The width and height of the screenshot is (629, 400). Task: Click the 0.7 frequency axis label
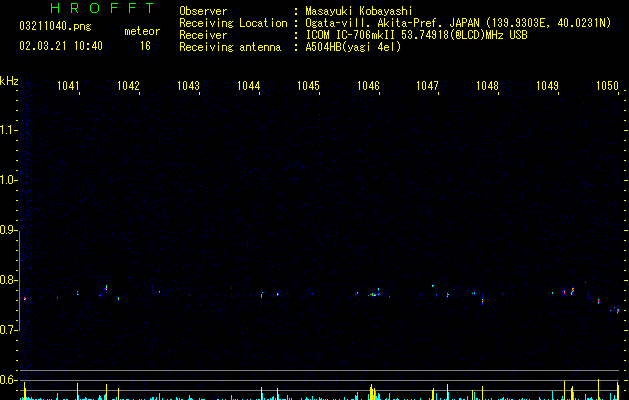pyautogui.click(x=7, y=330)
